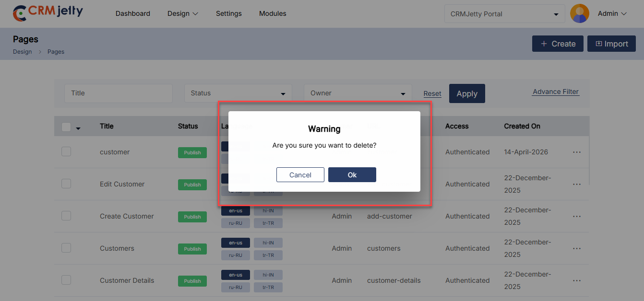644x301 pixels.
Task: Open three-dot menu for Customer Details row
Action: 576,280
